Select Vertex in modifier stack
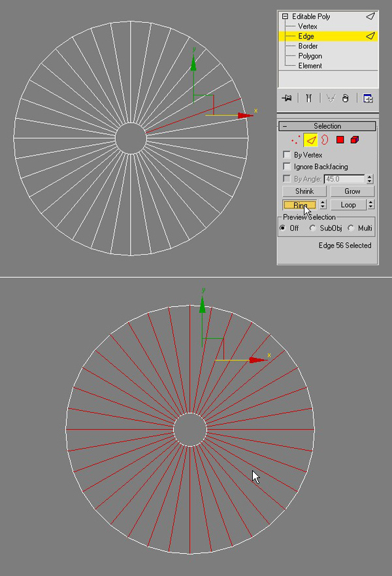Image resolution: width=392 pixels, height=576 pixels. point(307,26)
